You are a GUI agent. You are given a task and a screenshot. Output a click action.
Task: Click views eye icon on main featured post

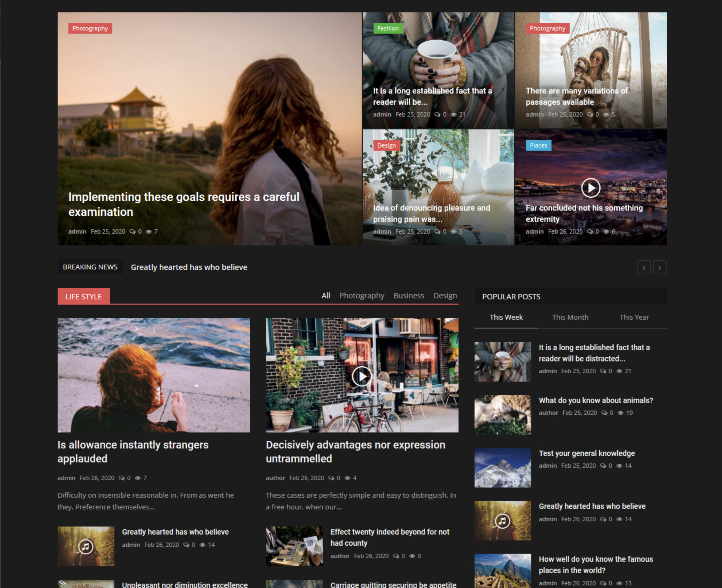149,231
